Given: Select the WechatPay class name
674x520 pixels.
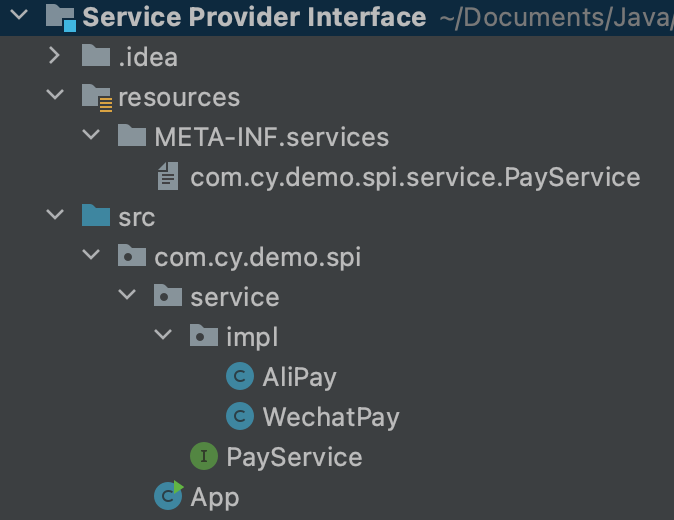Looking at the screenshot, I should [330, 417].
